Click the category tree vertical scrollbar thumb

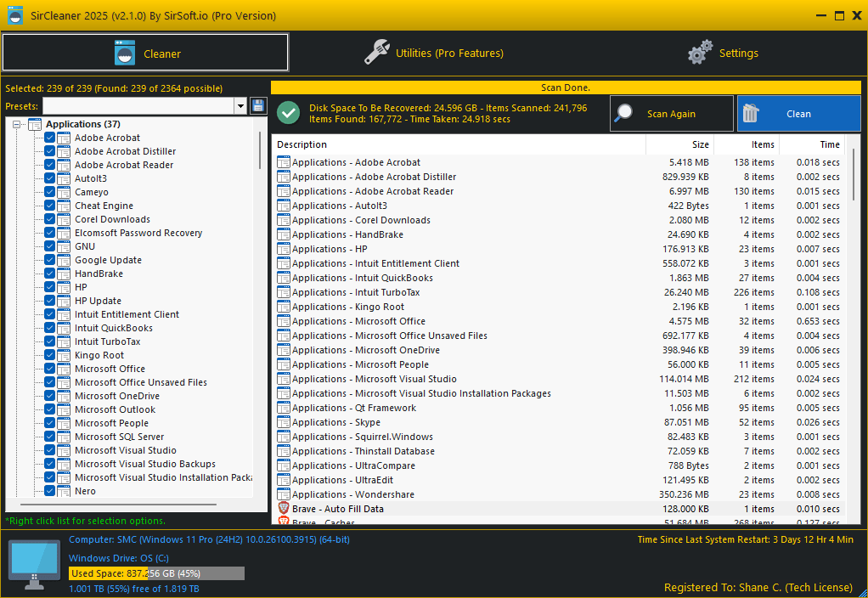coord(260,150)
